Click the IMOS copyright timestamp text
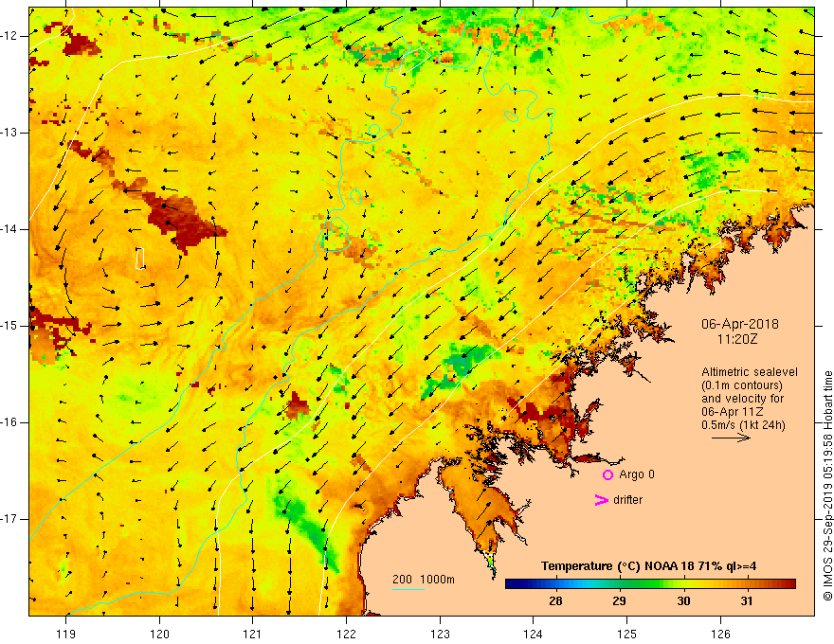Viewport: 834px width, 644px height. click(x=827, y=486)
